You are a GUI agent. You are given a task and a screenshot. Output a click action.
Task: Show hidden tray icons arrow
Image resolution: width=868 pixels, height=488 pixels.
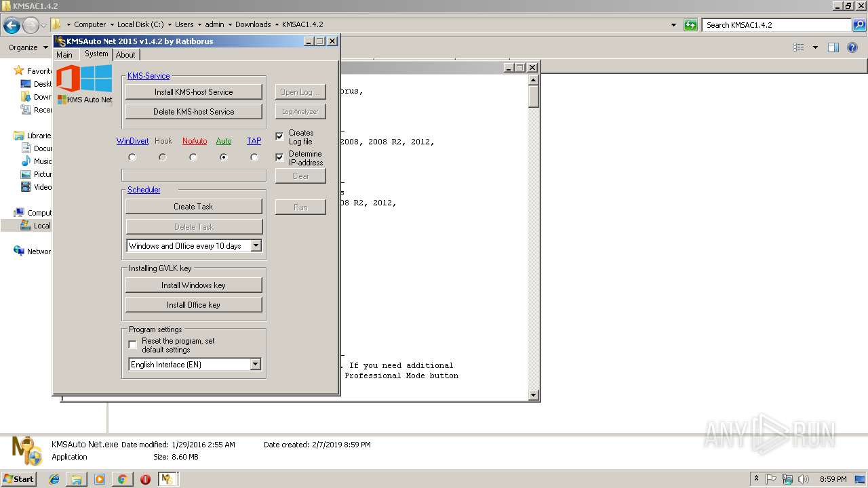(756, 479)
